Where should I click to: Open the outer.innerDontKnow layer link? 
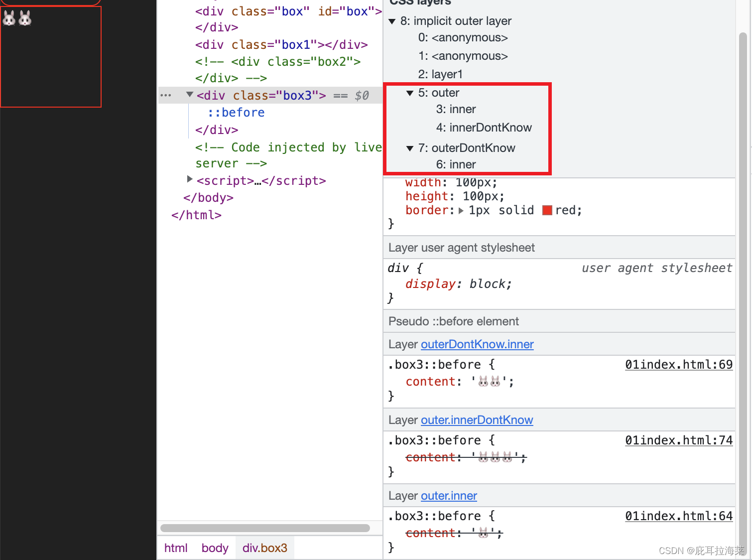(x=477, y=420)
